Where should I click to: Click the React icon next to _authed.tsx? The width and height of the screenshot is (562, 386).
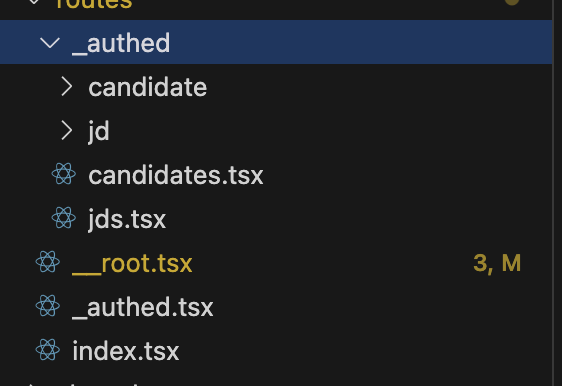point(48,306)
